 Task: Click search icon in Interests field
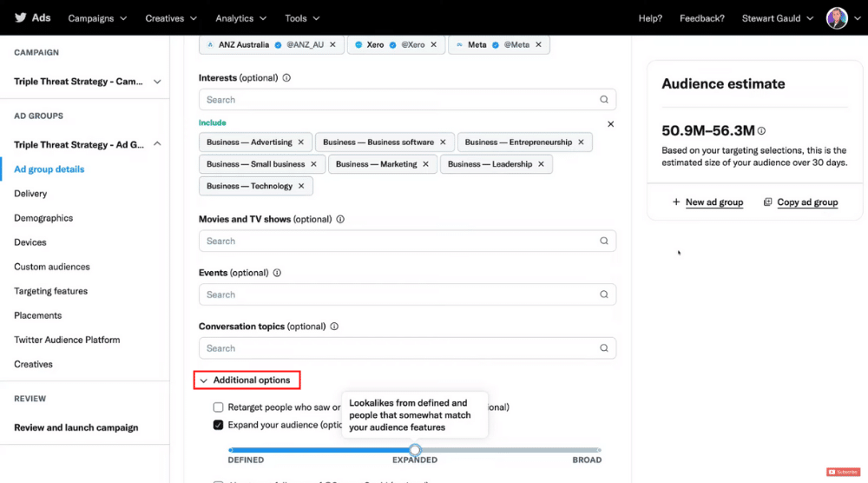point(604,100)
